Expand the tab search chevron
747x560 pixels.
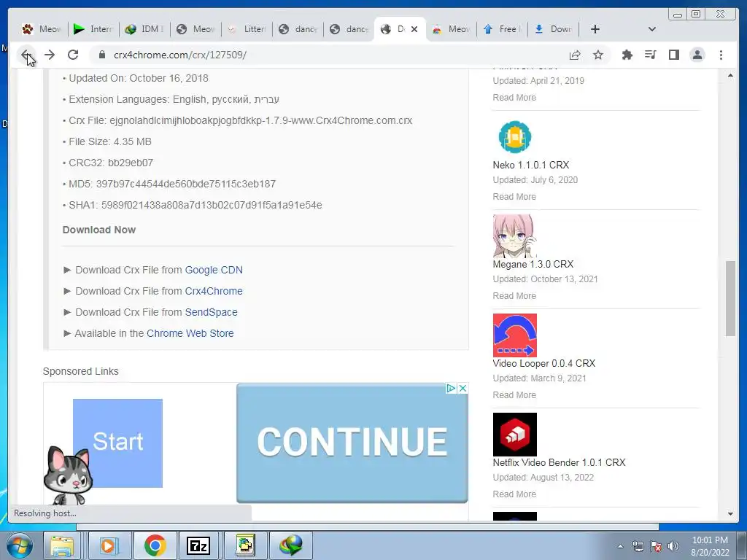[x=652, y=29]
